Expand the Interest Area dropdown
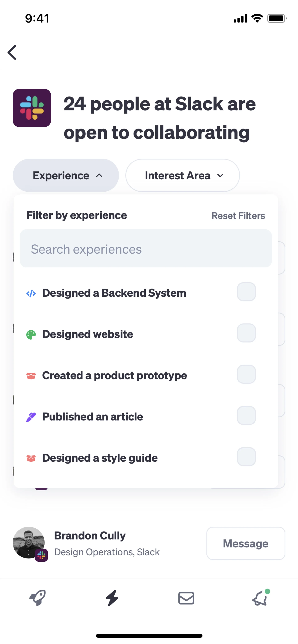Image resolution: width=298 pixels, height=644 pixels. coord(183,176)
